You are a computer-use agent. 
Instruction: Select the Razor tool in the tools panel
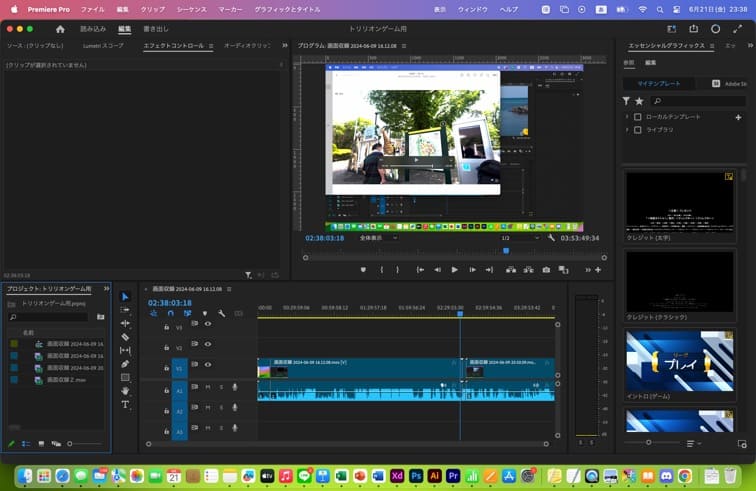[x=125, y=337]
